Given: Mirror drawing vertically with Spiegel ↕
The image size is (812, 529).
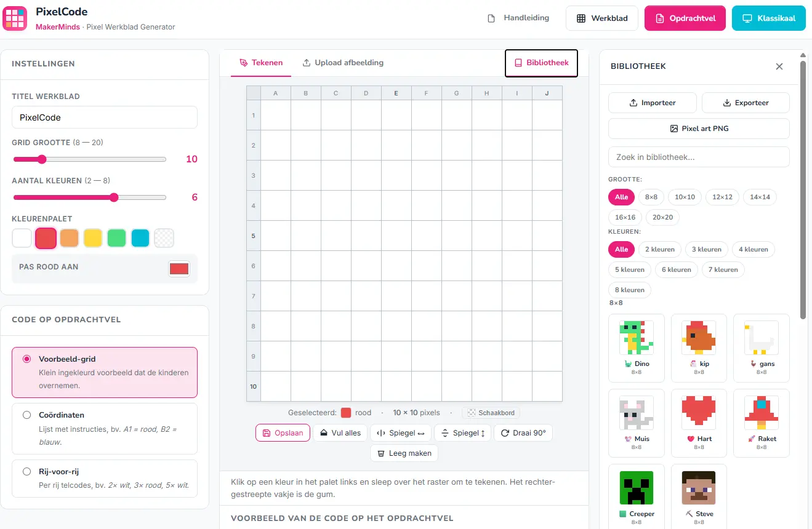Looking at the screenshot, I should tap(462, 432).
